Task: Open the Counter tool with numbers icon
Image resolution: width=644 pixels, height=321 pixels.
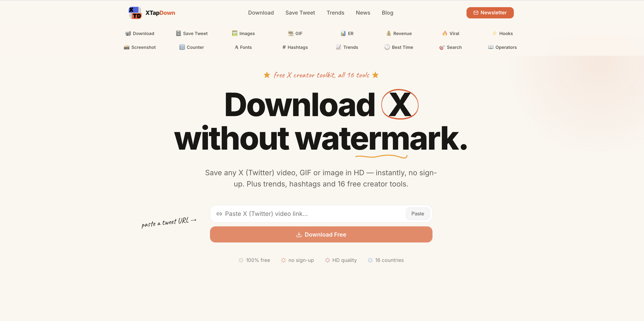Action: (192, 47)
